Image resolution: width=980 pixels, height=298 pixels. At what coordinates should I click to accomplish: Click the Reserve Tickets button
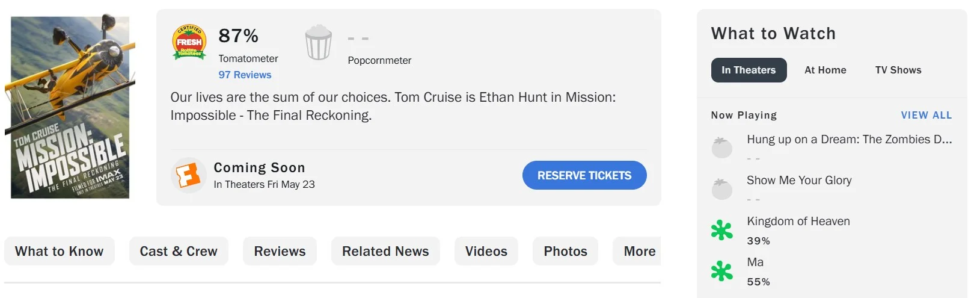[584, 175]
